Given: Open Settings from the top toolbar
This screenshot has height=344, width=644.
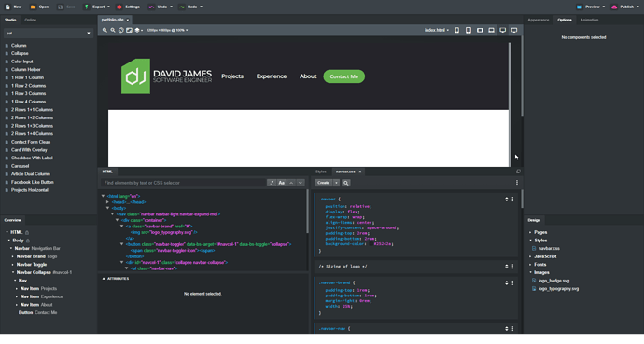Looking at the screenshot, I should coord(128,7).
